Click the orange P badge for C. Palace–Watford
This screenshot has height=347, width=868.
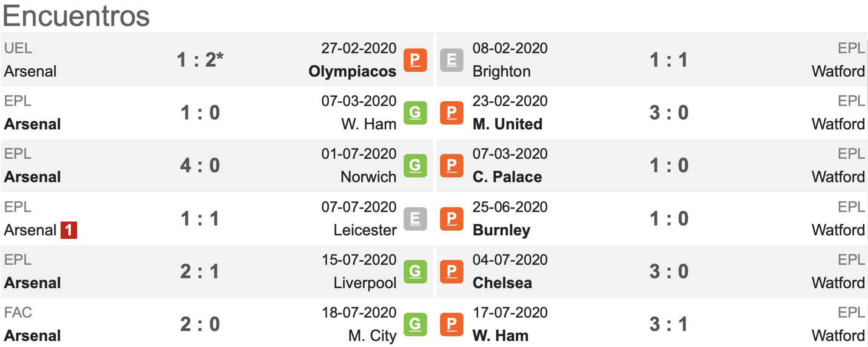pos(451,165)
